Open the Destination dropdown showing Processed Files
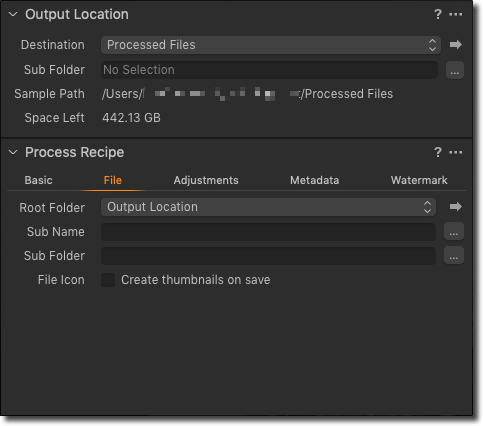Viewport: 483px width, 426px height. [x=271, y=45]
